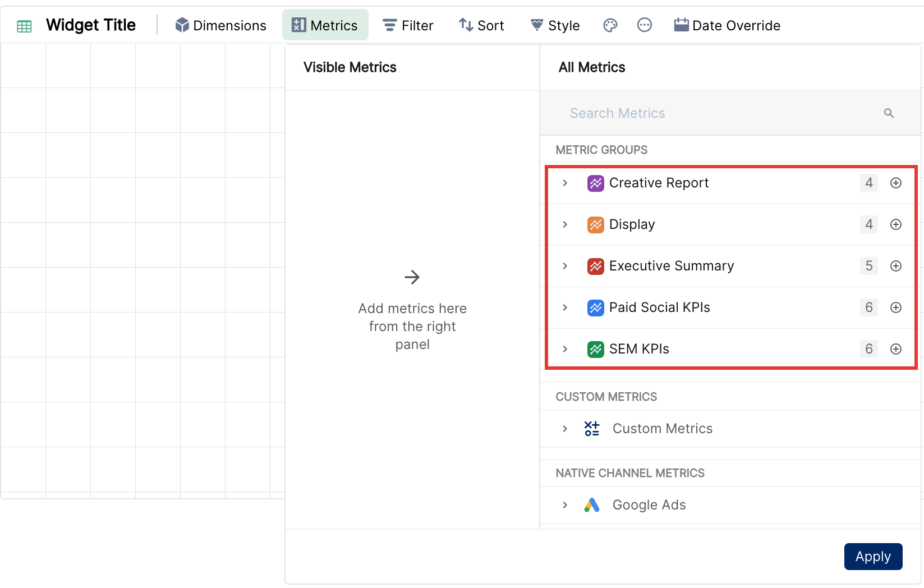
Task: Select the Executive Summary label
Action: pos(672,266)
